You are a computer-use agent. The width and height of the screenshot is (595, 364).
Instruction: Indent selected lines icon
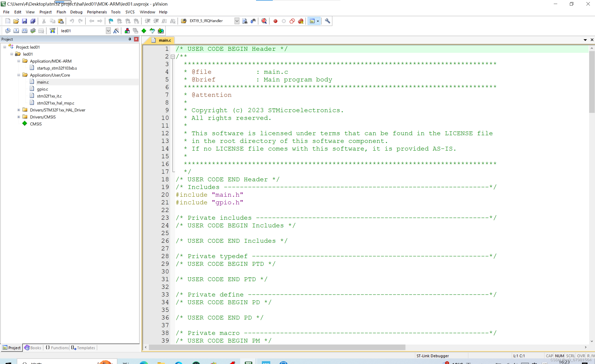pos(147,21)
